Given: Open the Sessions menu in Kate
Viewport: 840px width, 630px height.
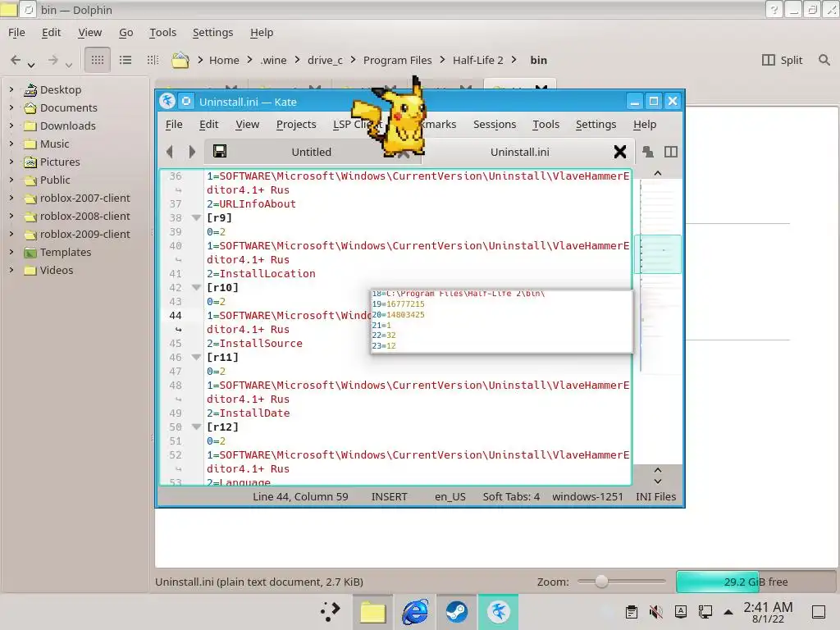Looking at the screenshot, I should pos(495,125).
